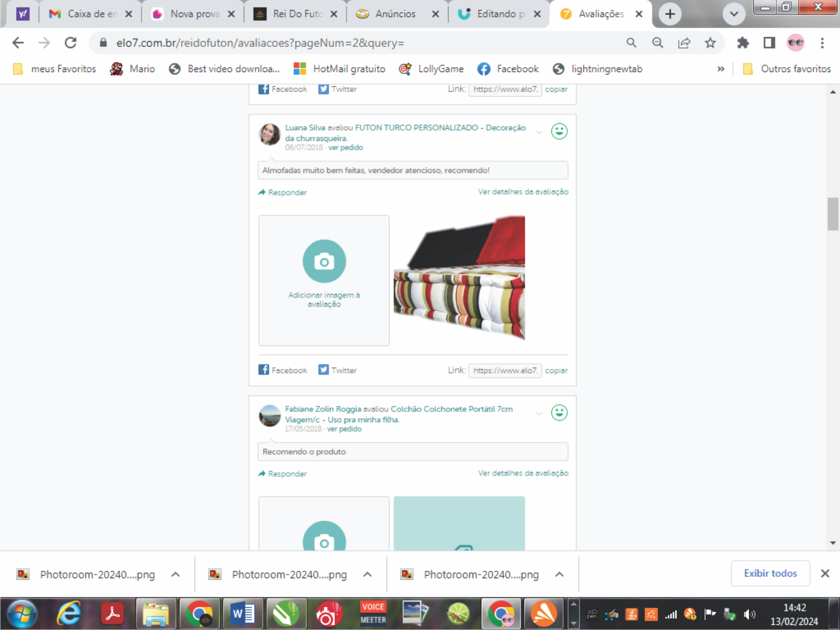The height and width of the screenshot is (630, 840).
Task: Switch to the Editando tab
Action: click(500, 14)
